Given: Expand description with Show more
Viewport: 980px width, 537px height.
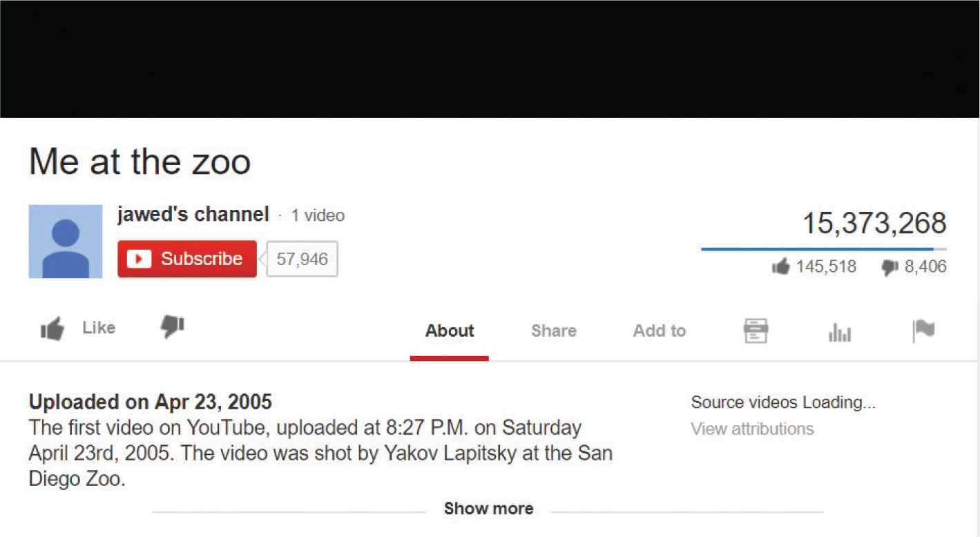Looking at the screenshot, I should tap(489, 509).
